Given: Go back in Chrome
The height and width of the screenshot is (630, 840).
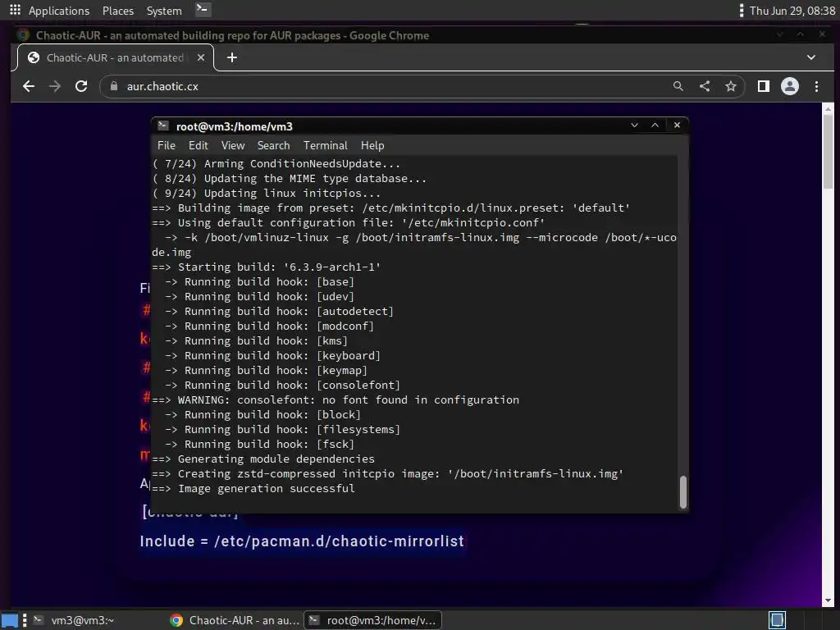Looking at the screenshot, I should (x=29, y=86).
